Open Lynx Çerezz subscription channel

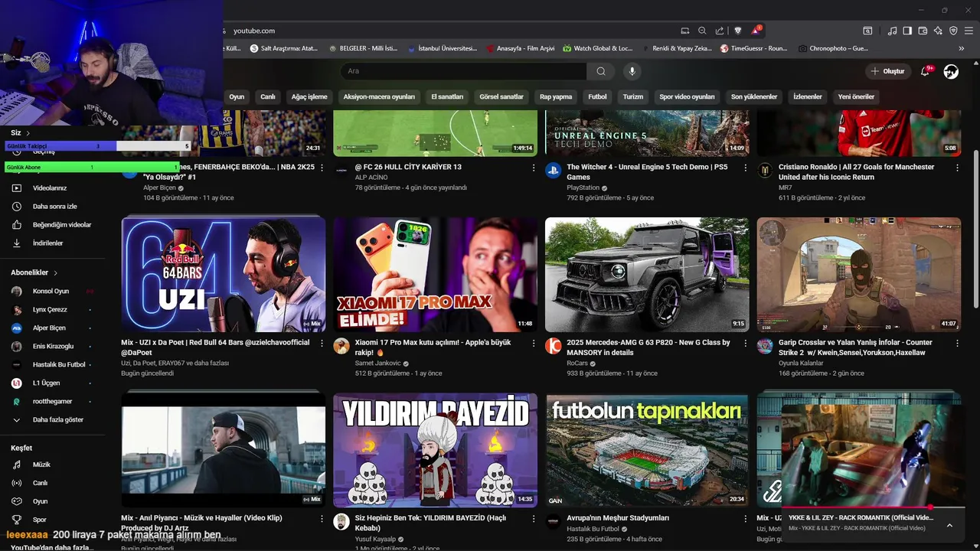[x=50, y=310]
